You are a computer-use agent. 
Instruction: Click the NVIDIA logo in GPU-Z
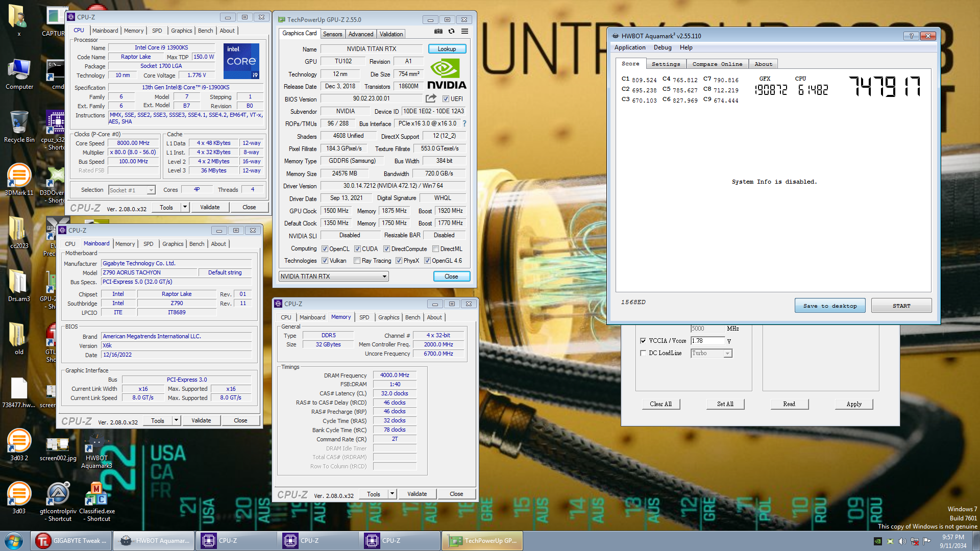click(x=447, y=74)
